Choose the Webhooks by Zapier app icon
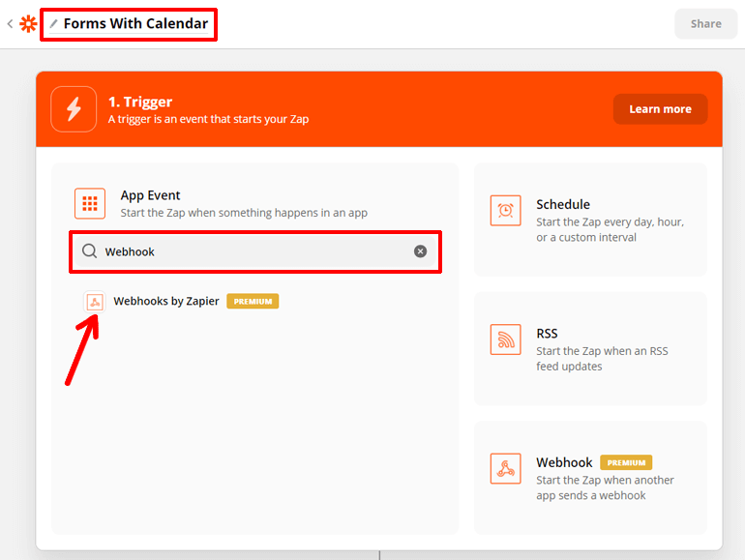 95,302
